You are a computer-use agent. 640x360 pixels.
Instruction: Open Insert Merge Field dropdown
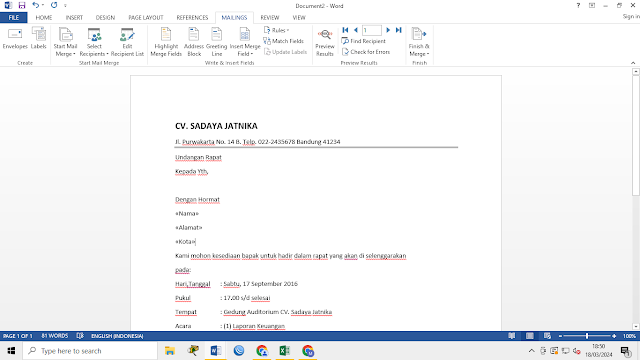245,42
